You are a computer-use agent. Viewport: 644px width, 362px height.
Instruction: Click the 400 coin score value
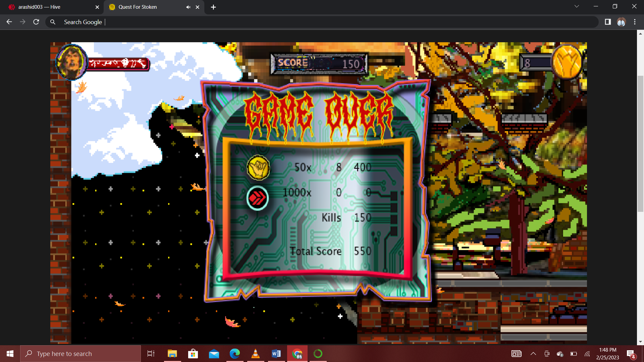coord(363,167)
